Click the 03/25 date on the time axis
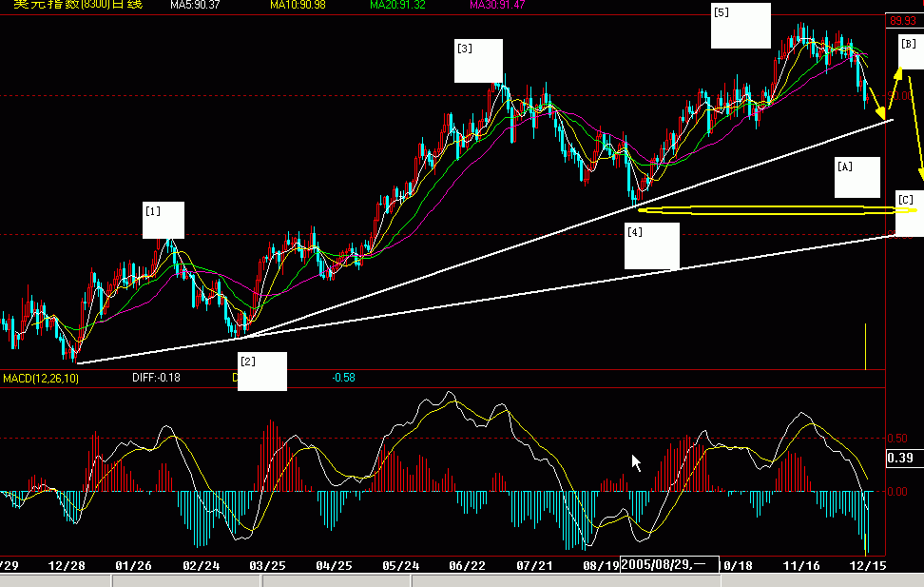Image resolution: width=924 pixels, height=587 pixels. click(267, 566)
